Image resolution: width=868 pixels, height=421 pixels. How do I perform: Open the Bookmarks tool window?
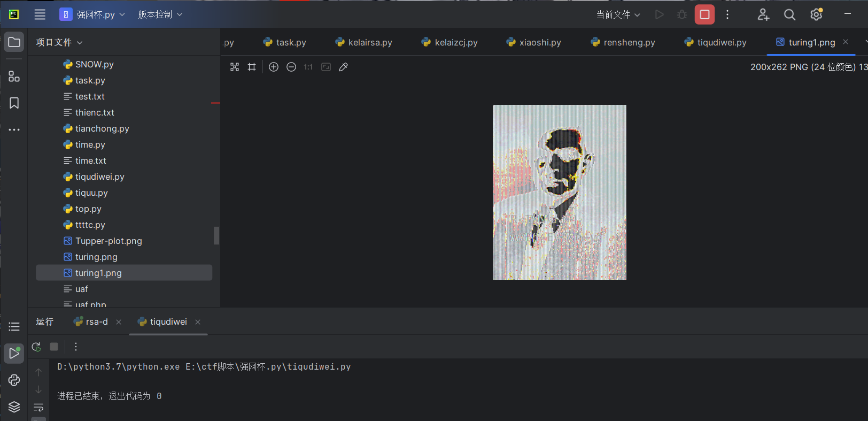coord(14,103)
